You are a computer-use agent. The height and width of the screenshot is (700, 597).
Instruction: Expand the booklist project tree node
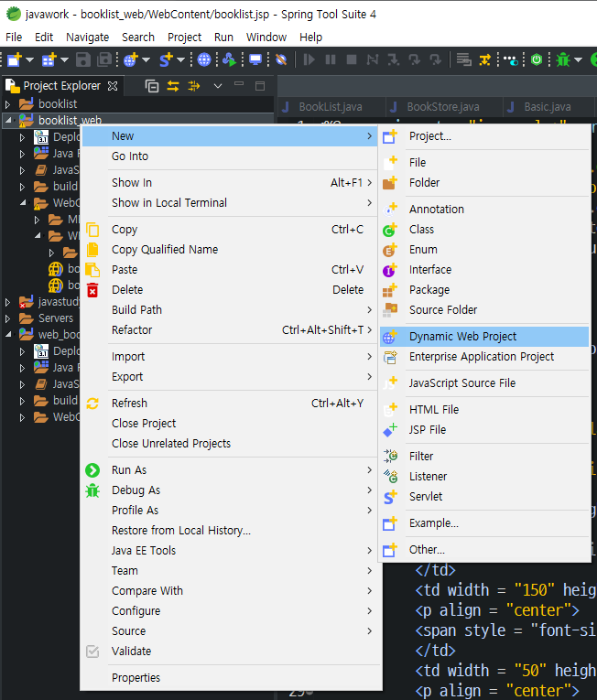7,104
